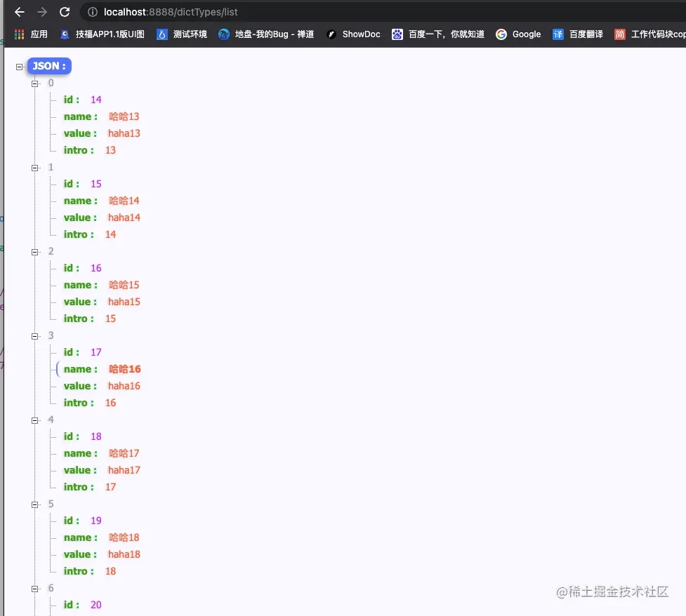The width and height of the screenshot is (686, 616).
Task: Open the 技福APP1.1版UI图 bookmark
Action: pyautogui.click(x=102, y=34)
